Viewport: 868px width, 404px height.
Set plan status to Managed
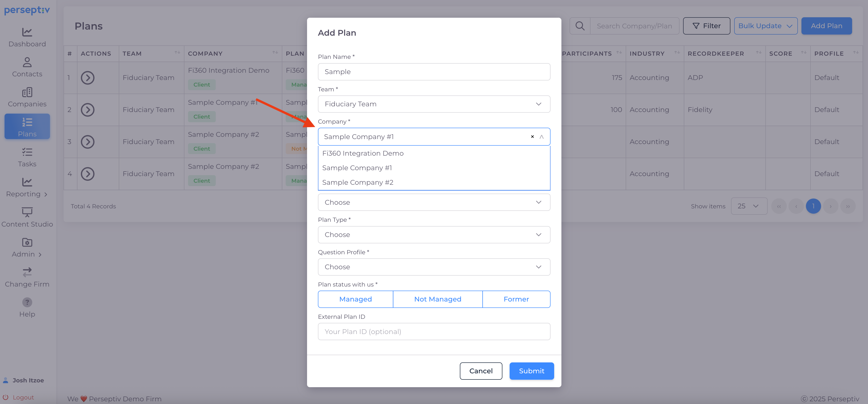[x=355, y=299]
